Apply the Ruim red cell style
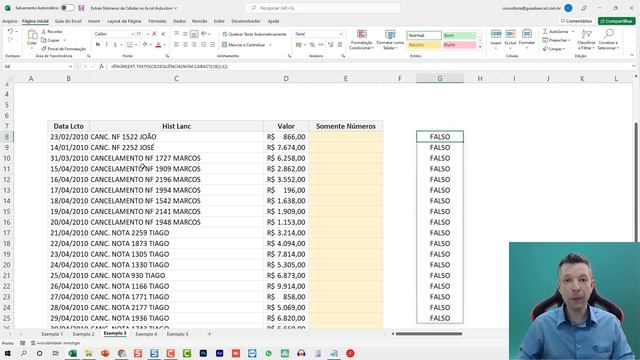This screenshot has height=360, width=640. point(459,45)
